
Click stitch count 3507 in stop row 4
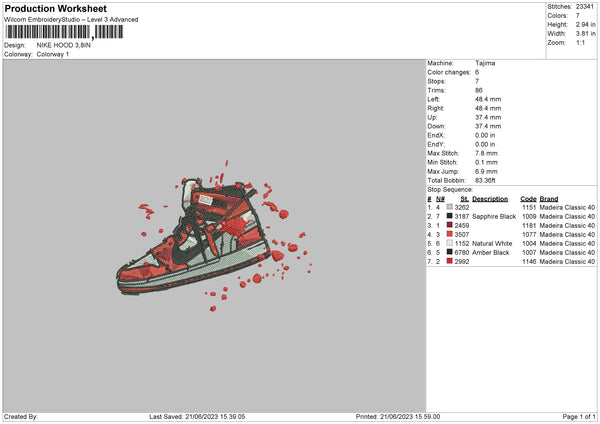click(462, 235)
